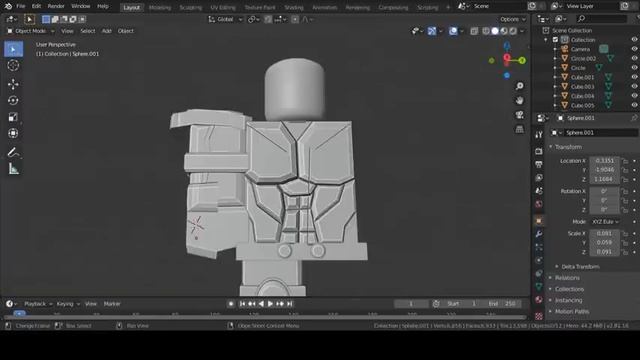Viewport: 640px width, 360px height.
Task: Switch to the Shading workspace tab
Action: click(x=294, y=7)
